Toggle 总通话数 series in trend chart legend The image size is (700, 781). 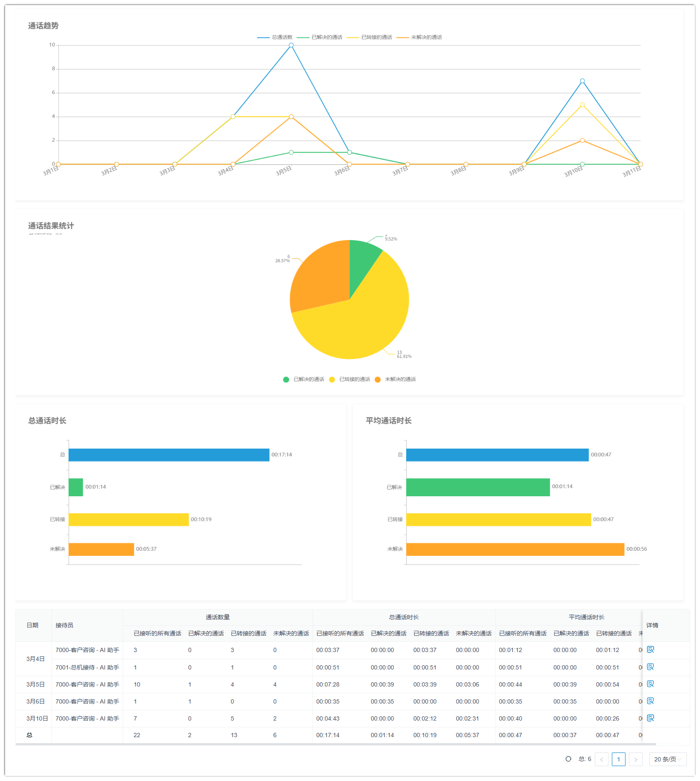(x=275, y=37)
